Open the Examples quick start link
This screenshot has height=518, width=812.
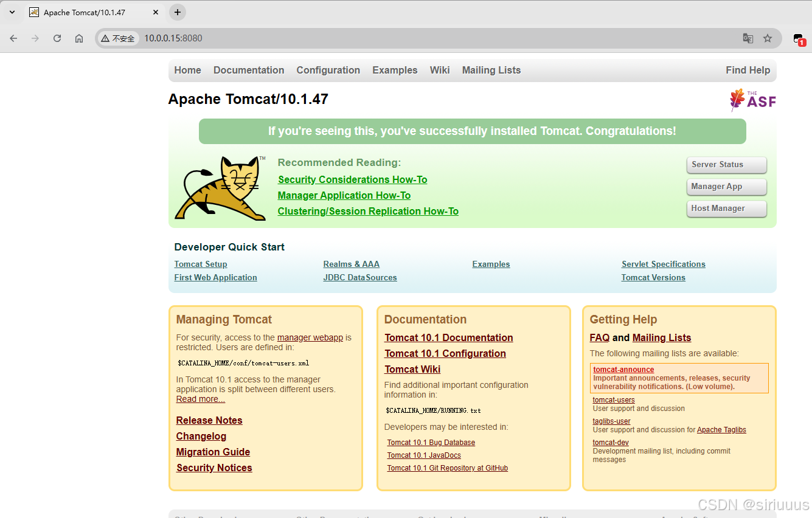click(x=491, y=264)
